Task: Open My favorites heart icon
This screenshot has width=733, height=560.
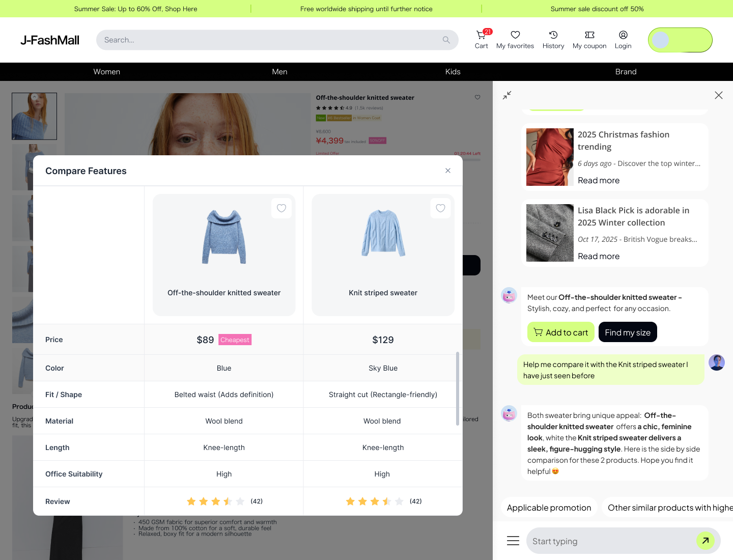Action: click(515, 35)
